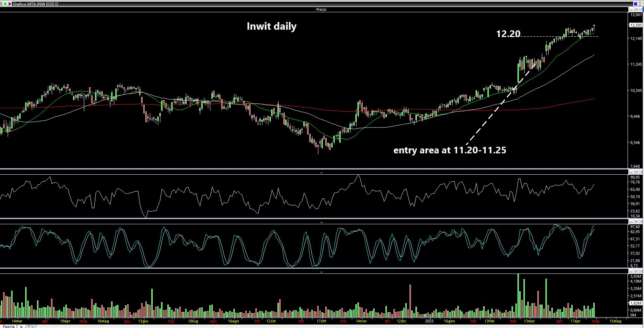Viewport: 644px width, 328px height.
Task: Click the 6,73 stochastic scale value
Action: click(634, 265)
